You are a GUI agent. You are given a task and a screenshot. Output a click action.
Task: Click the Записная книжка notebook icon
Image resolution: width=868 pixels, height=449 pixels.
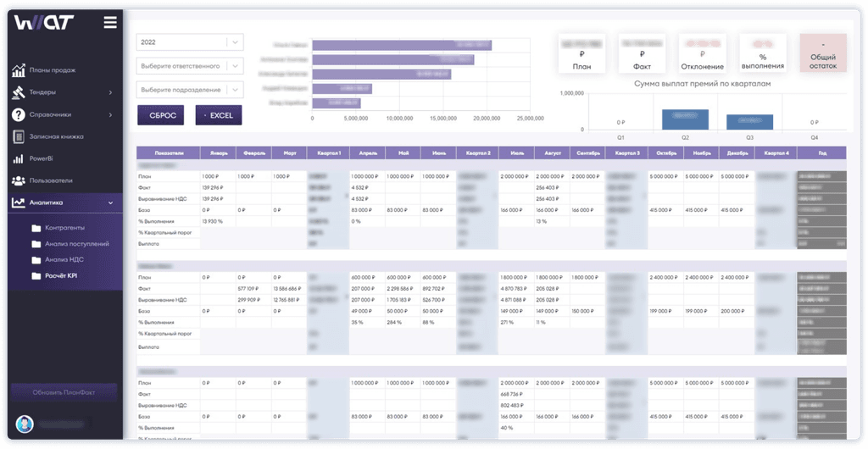[x=18, y=136]
